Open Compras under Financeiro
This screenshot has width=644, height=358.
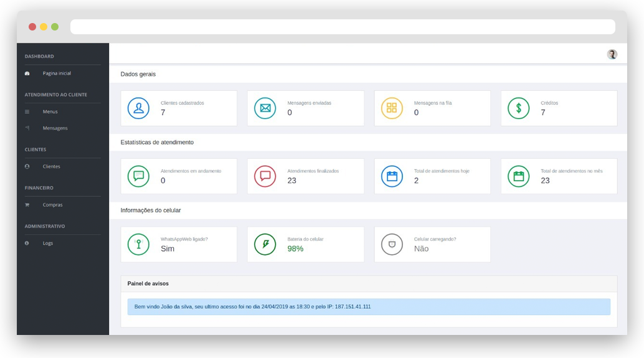(x=52, y=205)
